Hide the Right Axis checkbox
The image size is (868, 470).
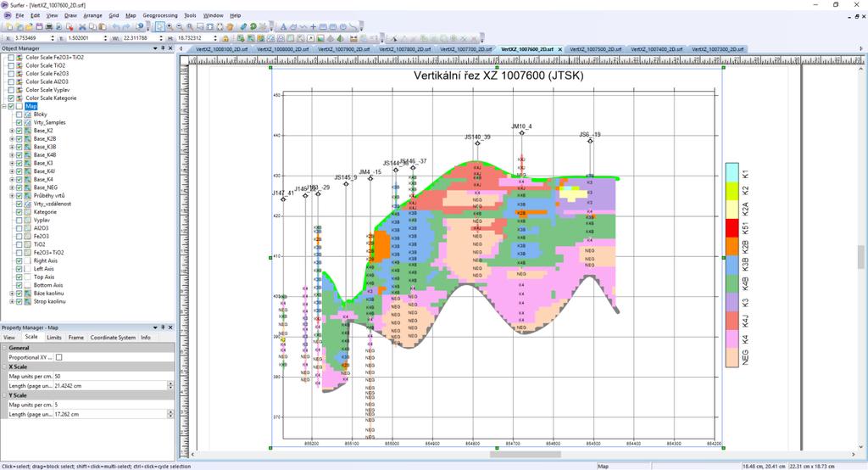coord(19,260)
